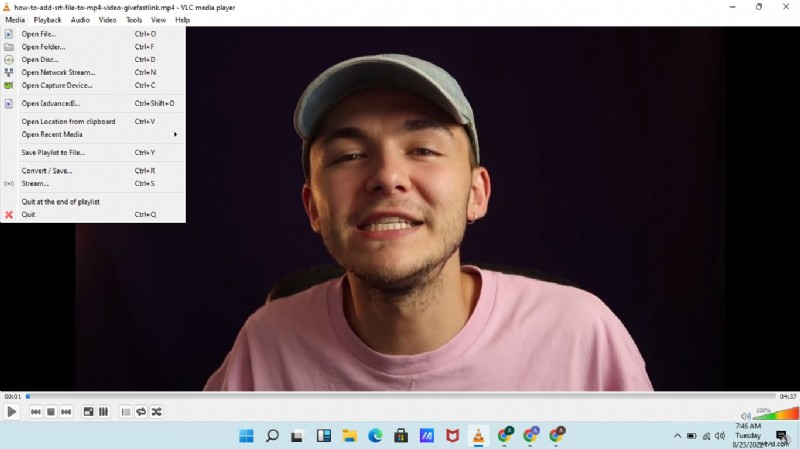
Task: Toggle random shuffle playback
Action: [x=156, y=411]
